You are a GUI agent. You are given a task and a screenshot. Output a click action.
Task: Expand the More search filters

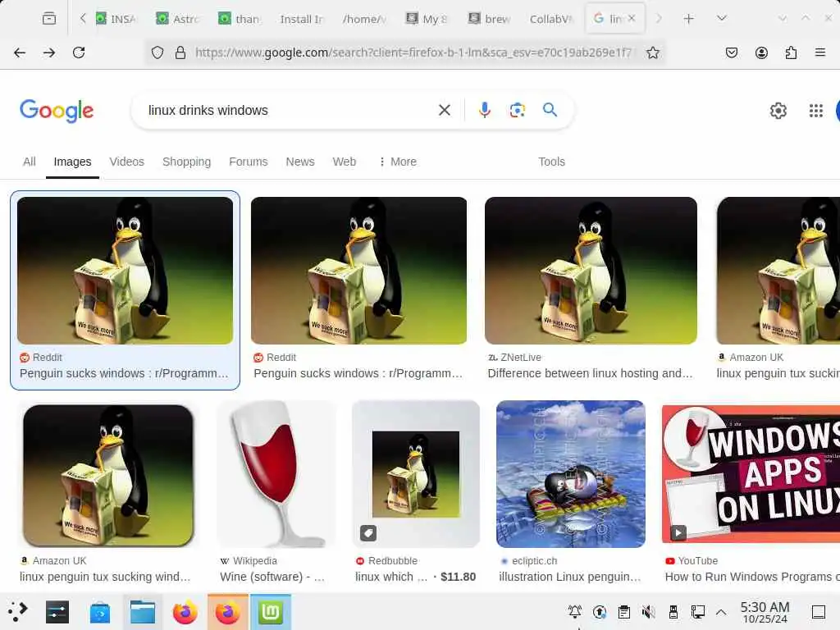coord(398,162)
